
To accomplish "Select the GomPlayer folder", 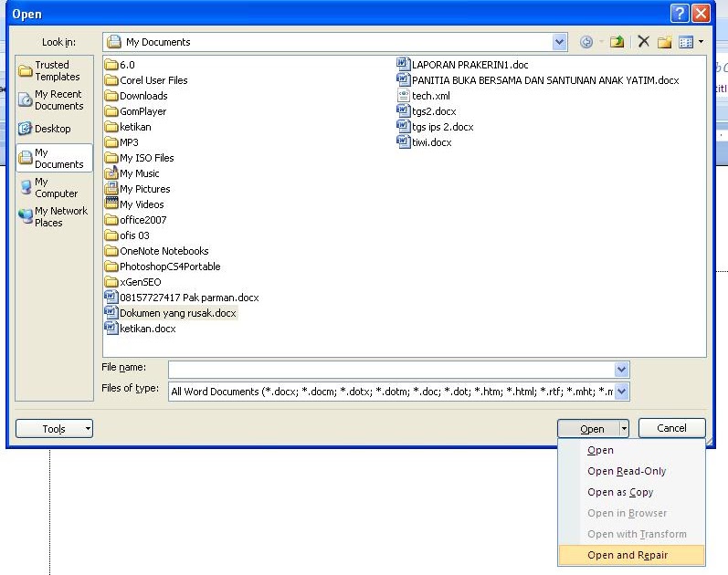I will click(135, 111).
